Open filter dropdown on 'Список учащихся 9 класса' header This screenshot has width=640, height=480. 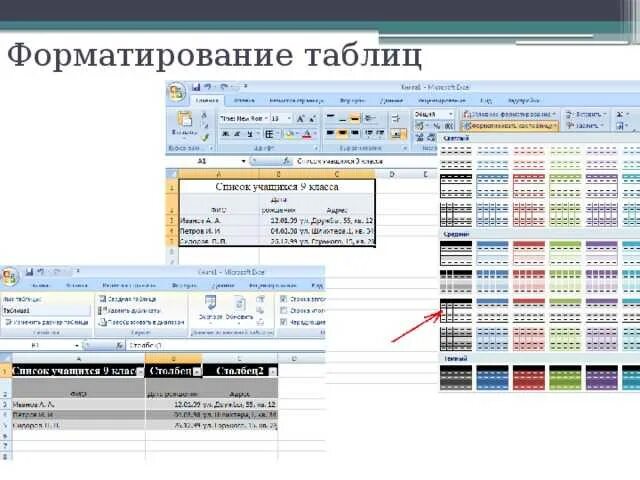(x=140, y=372)
